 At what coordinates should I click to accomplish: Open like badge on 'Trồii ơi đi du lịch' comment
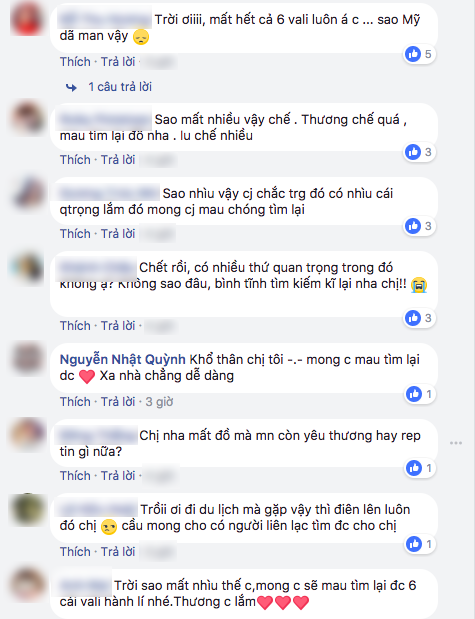point(420,544)
